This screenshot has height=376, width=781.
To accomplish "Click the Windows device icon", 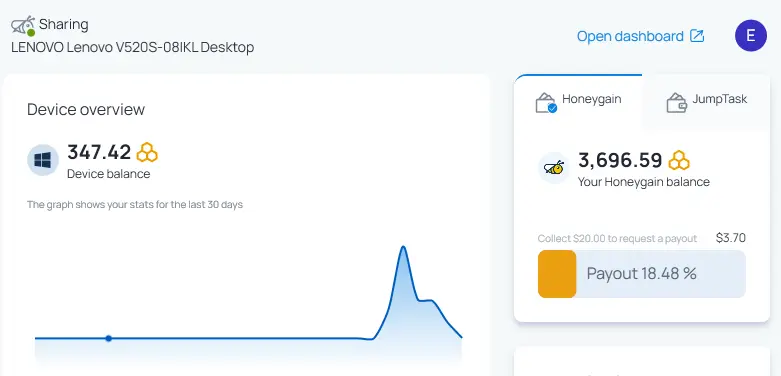I will point(43,160).
